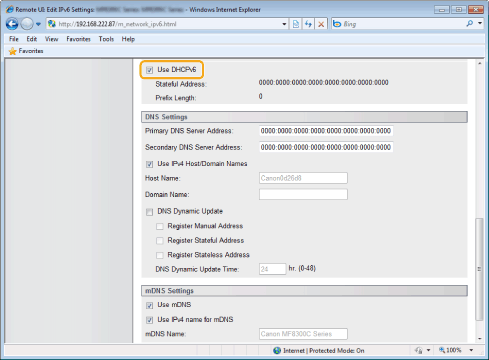Open the File menu
489x360 pixels.
pyautogui.click(x=14, y=39)
